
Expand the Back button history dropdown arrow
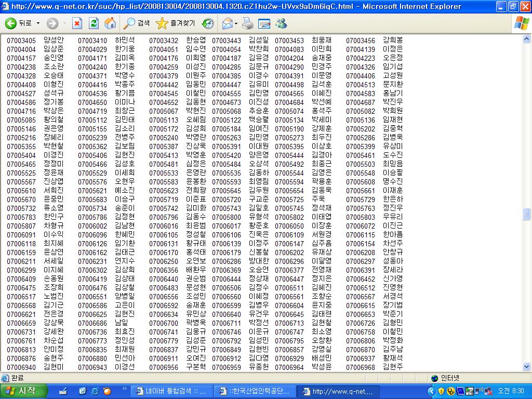pos(37,23)
